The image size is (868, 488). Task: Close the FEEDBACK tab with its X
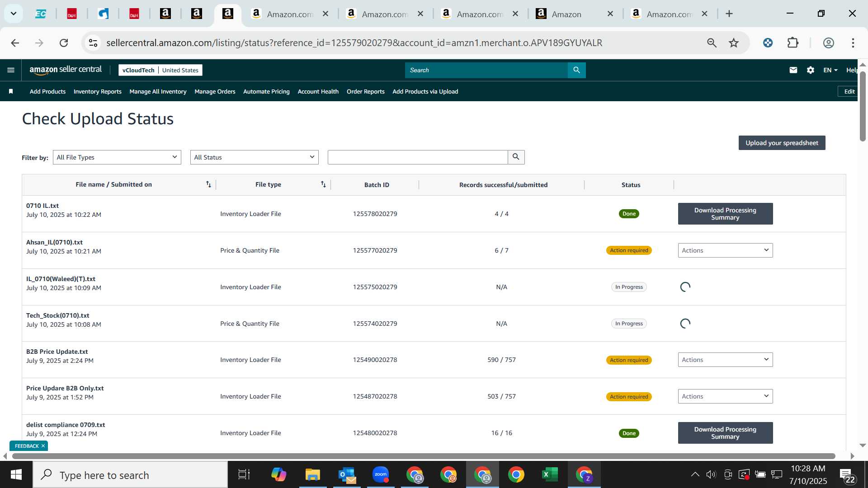[43, 446]
